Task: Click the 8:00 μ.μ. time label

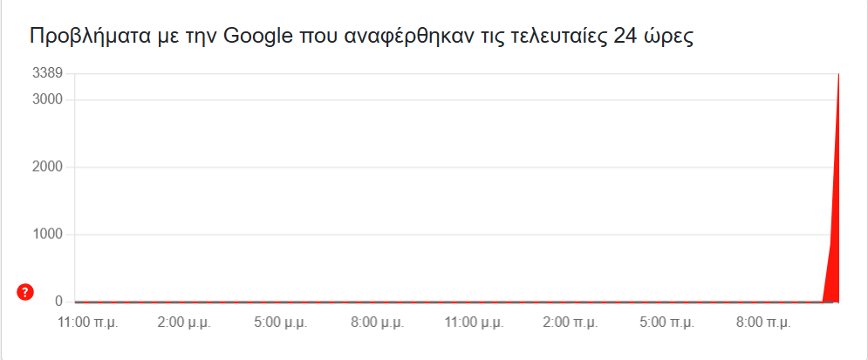Action: coord(379,322)
